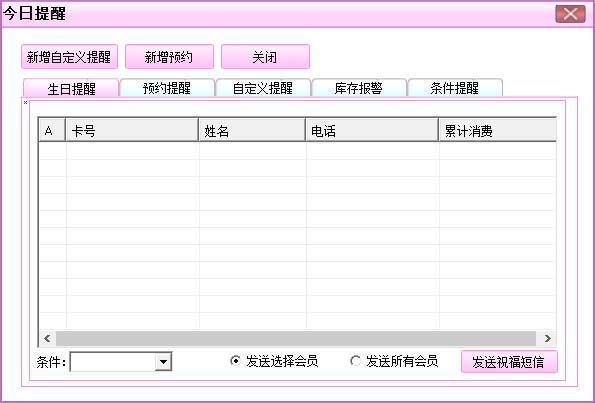This screenshot has width=595, height=403.
Task: Open the 条件提醒 tab
Action: tap(455, 88)
